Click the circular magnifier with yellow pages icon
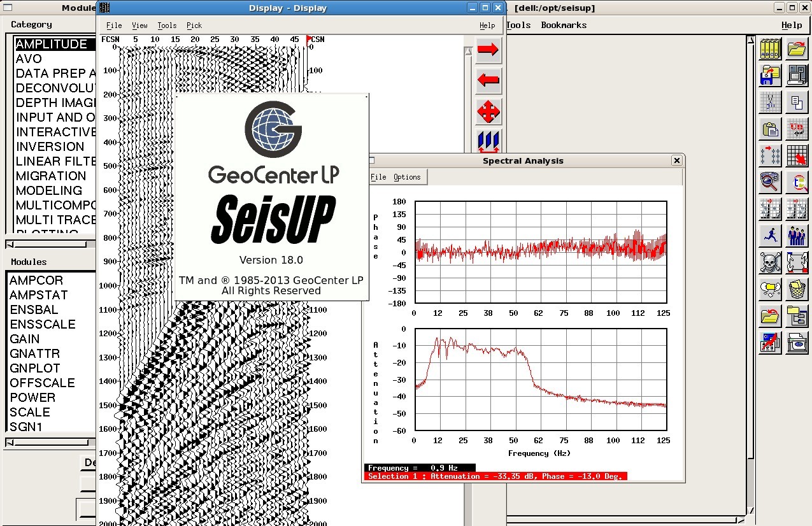Viewport: 812px width, 526px height. pyautogui.click(x=797, y=183)
